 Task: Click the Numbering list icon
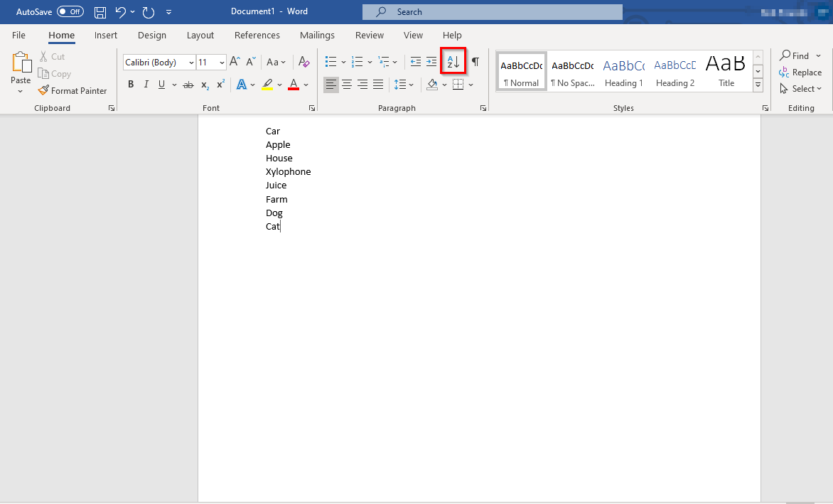(x=358, y=62)
